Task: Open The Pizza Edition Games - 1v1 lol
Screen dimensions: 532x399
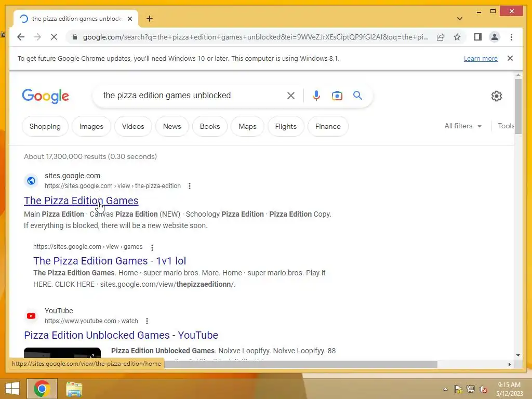Action: coord(110,261)
